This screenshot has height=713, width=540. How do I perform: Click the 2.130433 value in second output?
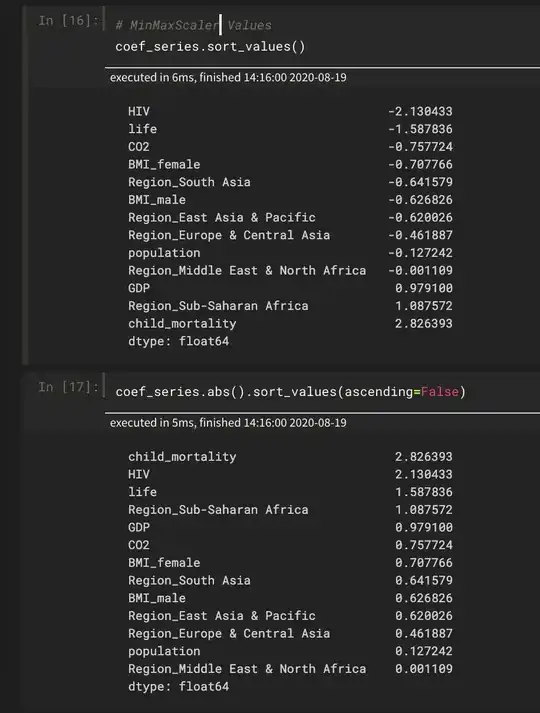(424, 475)
